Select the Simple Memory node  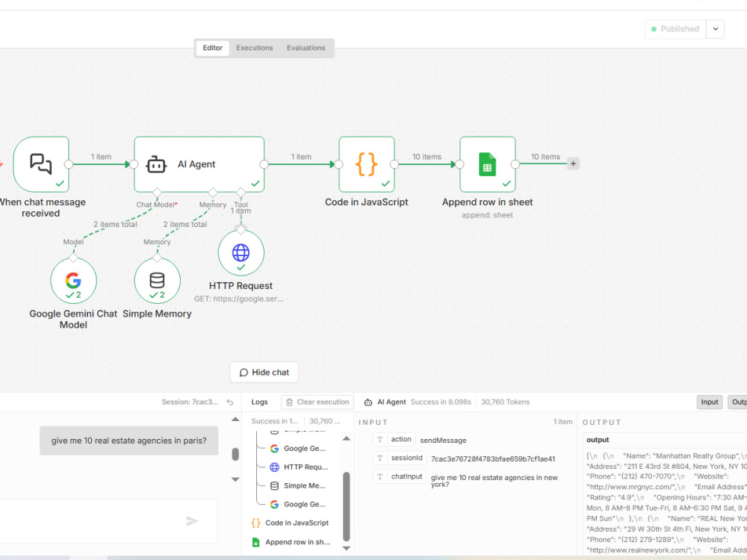tap(157, 281)
